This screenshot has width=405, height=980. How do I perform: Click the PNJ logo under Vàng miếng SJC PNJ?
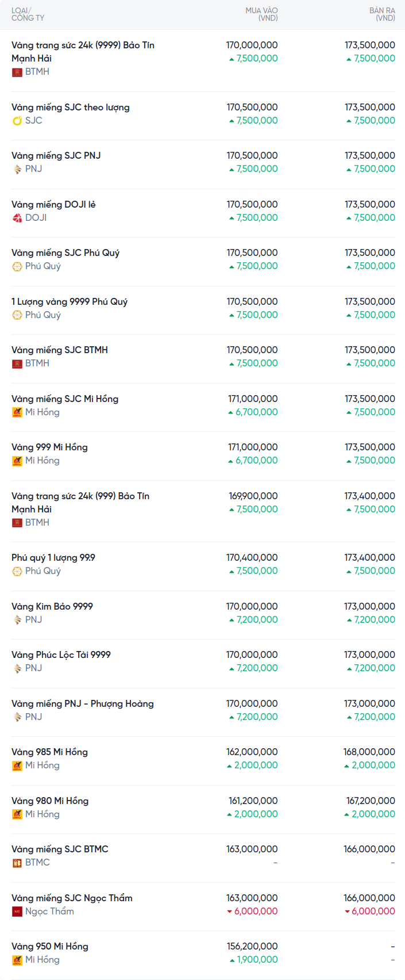coord(17,169)
